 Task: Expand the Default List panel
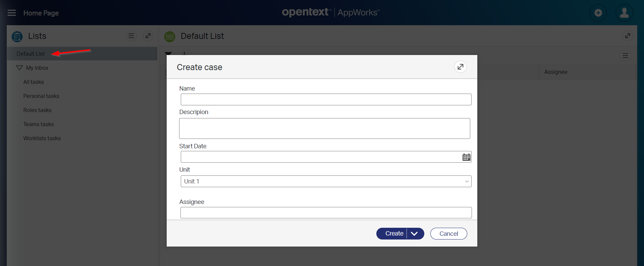(627, 36)
